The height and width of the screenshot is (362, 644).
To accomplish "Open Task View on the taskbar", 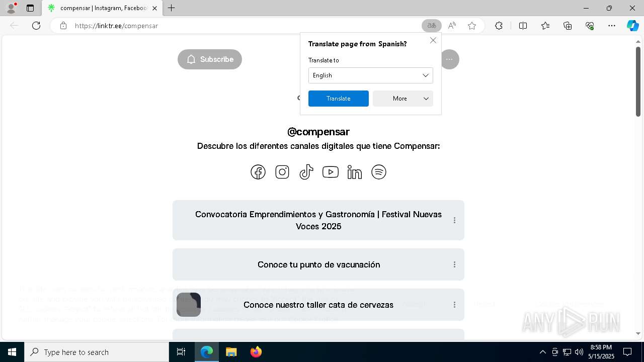I will (x=182, y=352).
